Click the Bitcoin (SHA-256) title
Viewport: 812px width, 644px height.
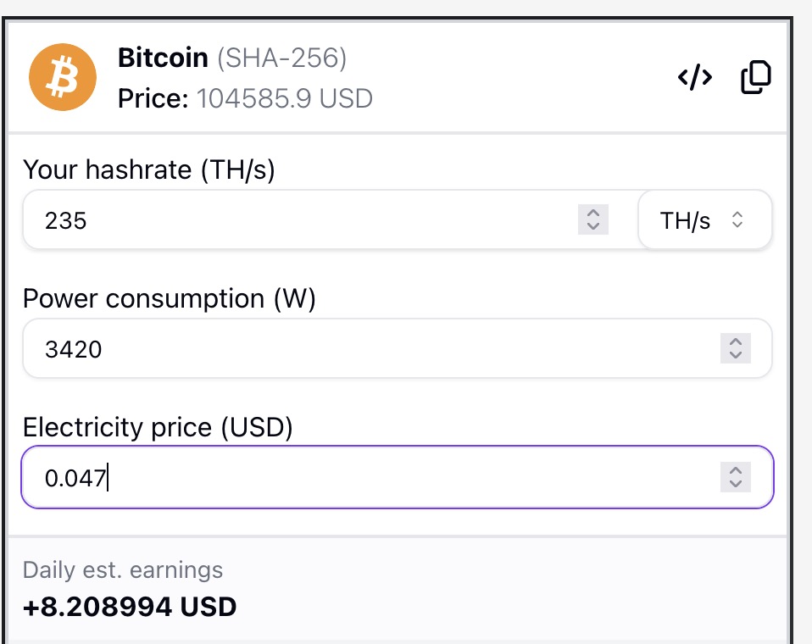(232, 58)
